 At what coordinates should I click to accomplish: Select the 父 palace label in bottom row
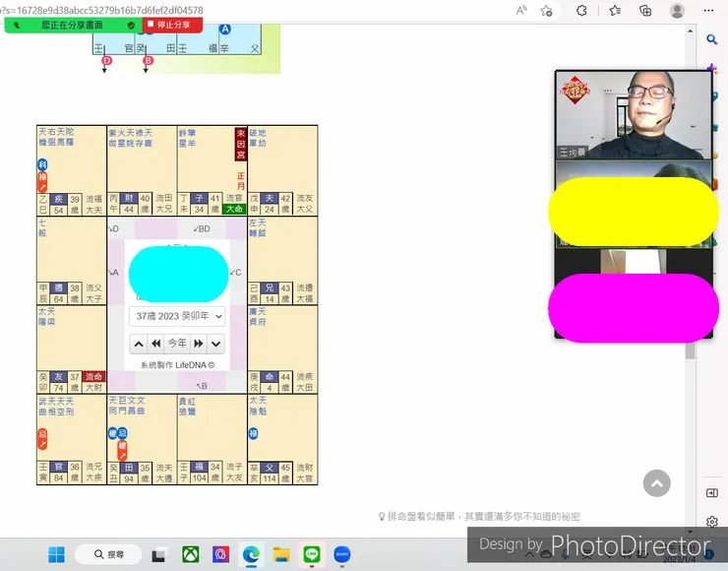click(270, 468)
